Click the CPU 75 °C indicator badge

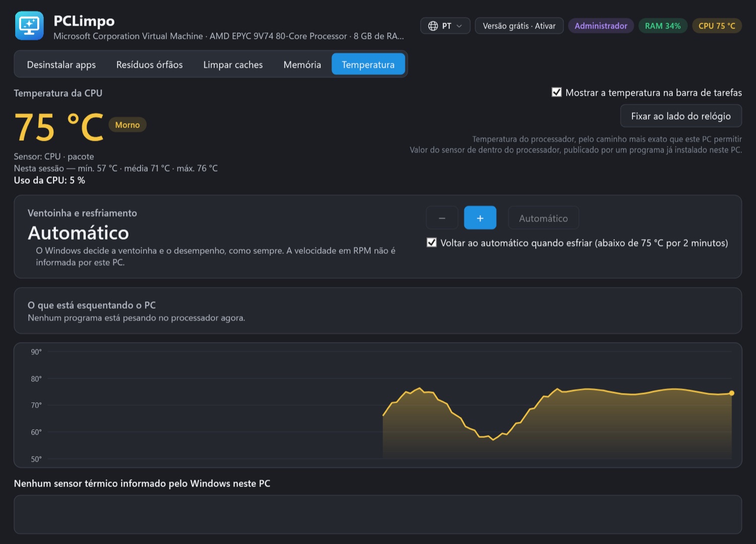pos(717,26)
